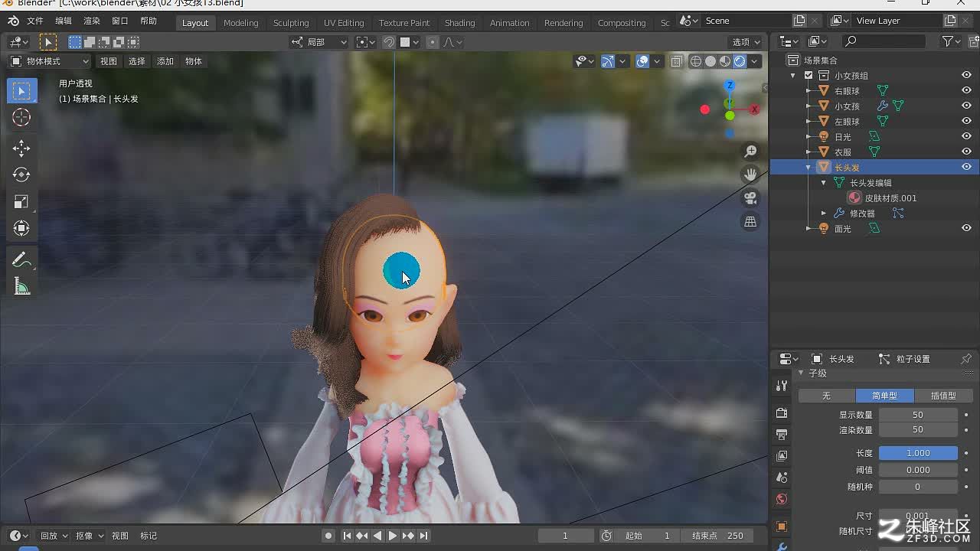Image resolution: width=980 pixels, height=551 pixels.
Task: Click the X axis on the navigation gizmo
Action: click(x=754, y=109)
